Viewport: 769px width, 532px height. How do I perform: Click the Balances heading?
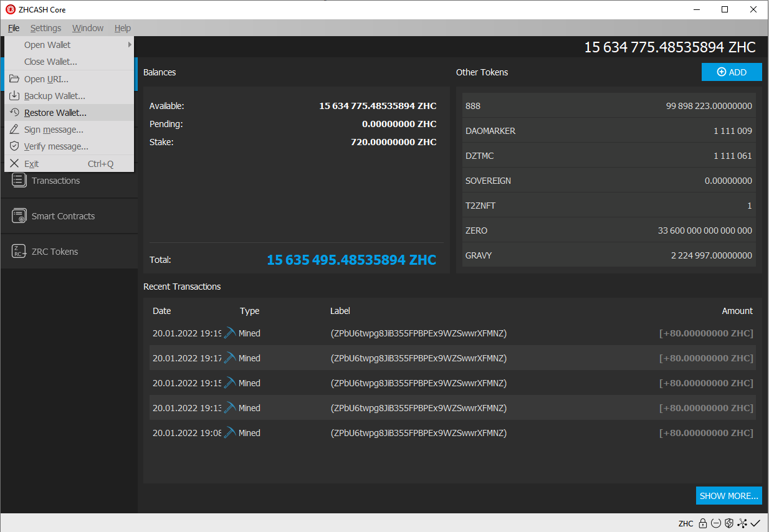(160, 72)
